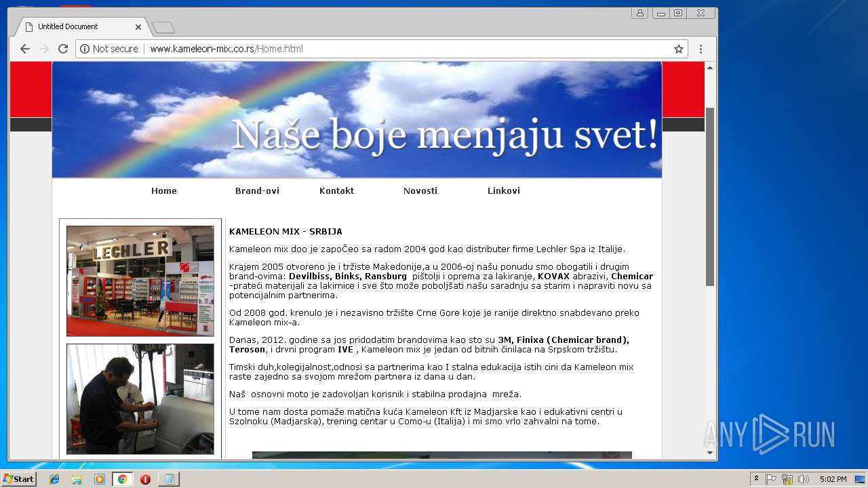Open the notepad-style app in the taskbar
868x488 pixels.
coord(168,479)
